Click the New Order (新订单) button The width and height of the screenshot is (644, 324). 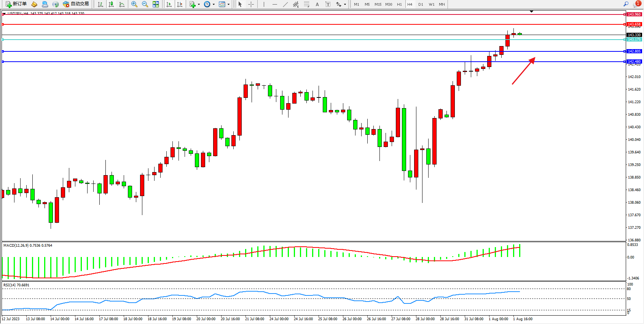coord(16,4)
